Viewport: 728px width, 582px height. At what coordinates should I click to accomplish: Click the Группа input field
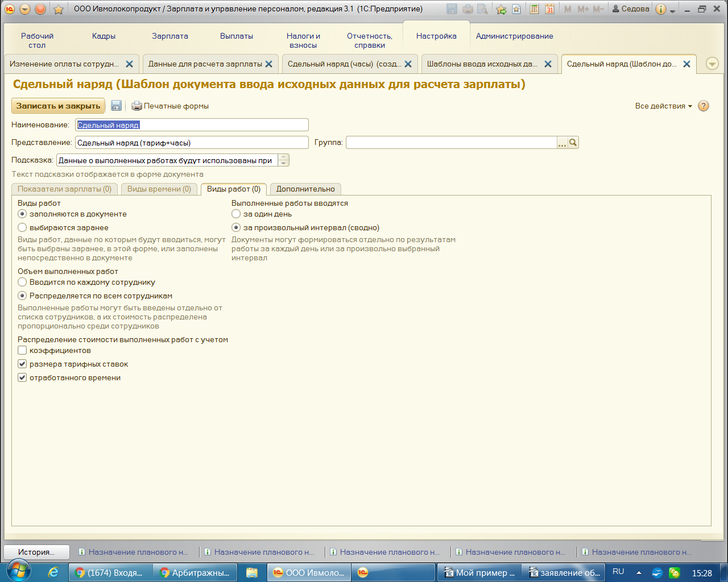(451, 143)
